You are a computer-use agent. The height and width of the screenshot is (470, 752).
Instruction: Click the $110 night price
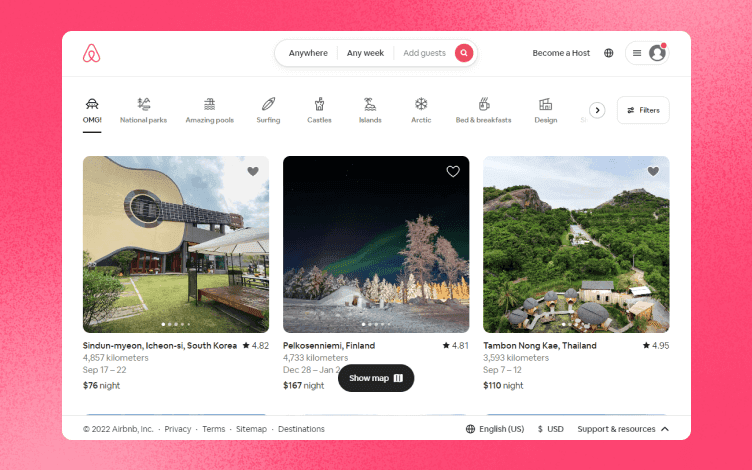(x=503, y=385)
